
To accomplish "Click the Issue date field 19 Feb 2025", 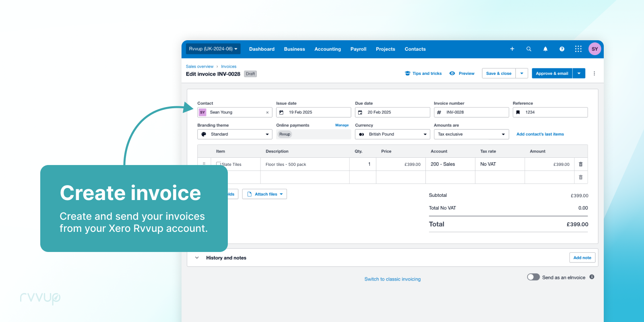I will pos(314,112).
